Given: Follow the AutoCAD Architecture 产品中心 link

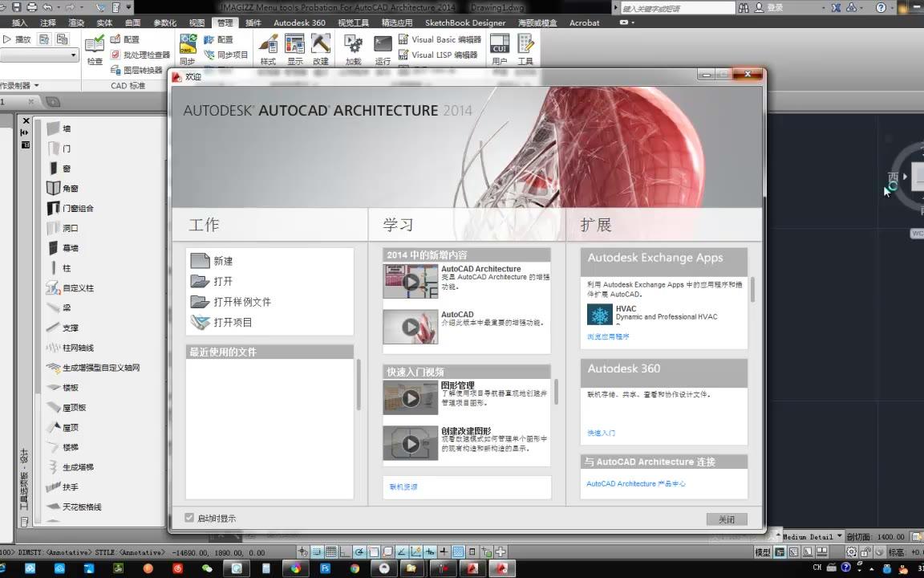Looking at the screenshot, I should tap(636, 483).
